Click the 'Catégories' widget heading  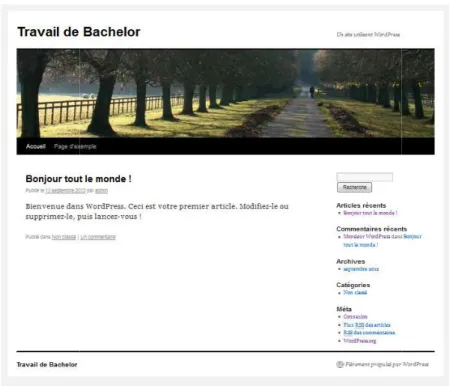pyautogui.click(x=353, y=285)
